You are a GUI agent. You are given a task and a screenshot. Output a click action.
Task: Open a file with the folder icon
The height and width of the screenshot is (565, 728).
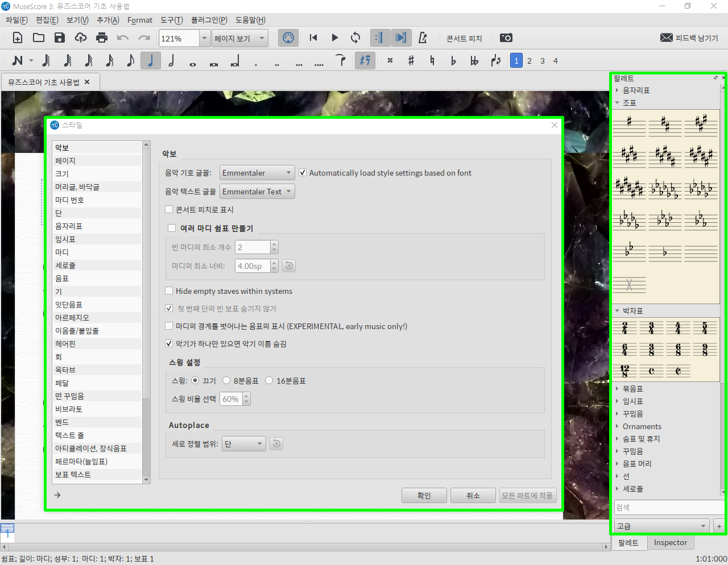point(39,38)
